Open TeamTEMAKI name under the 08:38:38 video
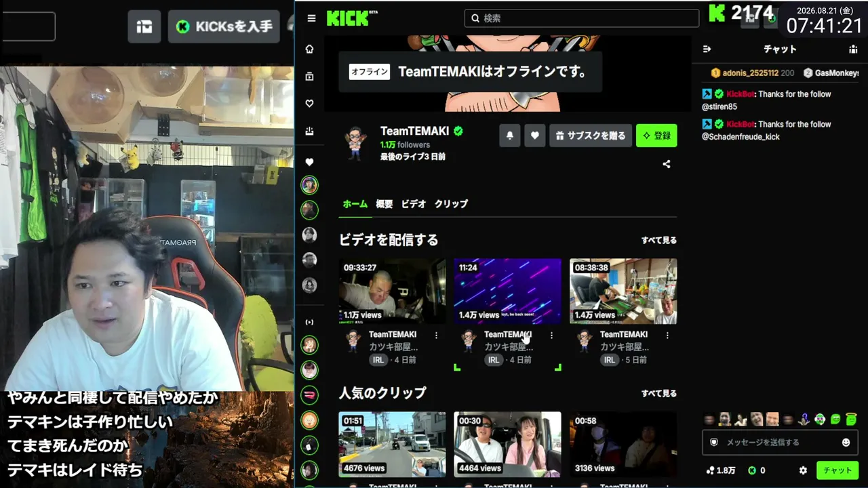 tap(624, 335)
